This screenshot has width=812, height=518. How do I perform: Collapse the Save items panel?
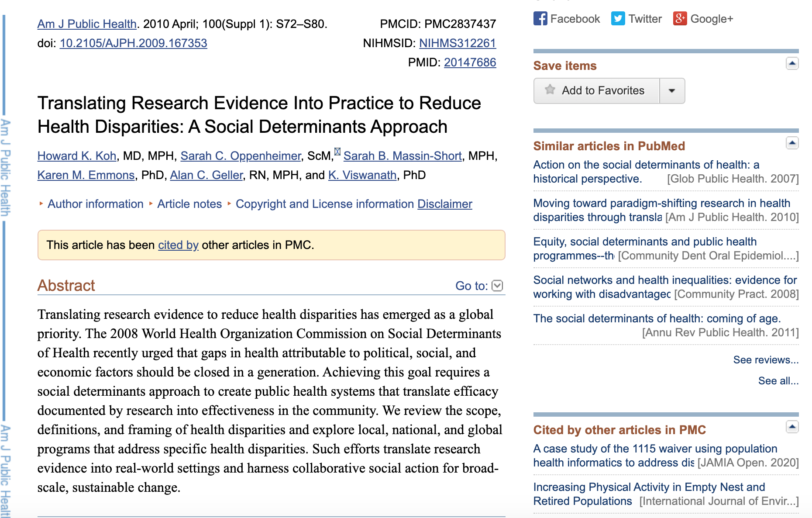[x=792, y=64]
